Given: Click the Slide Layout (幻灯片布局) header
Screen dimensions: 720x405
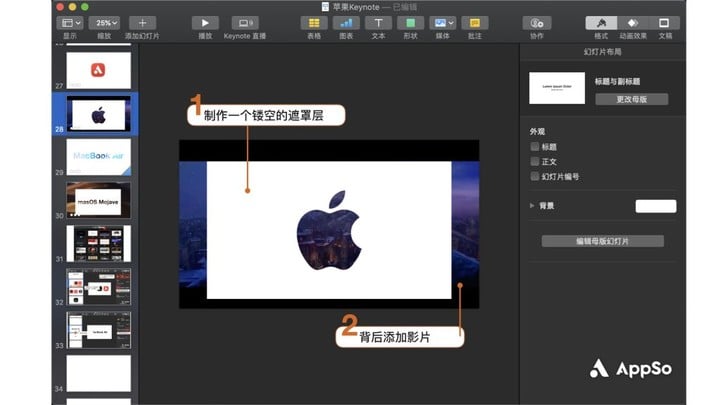Looking at the screenshot, I should tap(602, 52).
